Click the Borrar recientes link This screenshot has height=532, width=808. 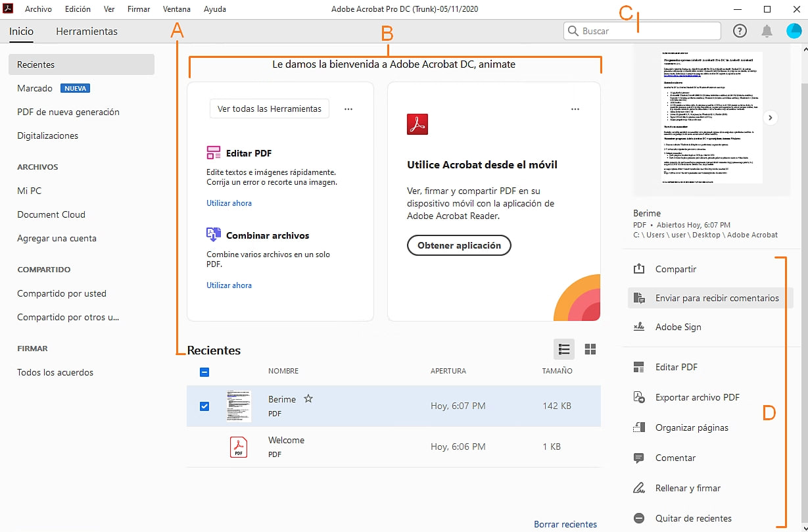(565, 524)
